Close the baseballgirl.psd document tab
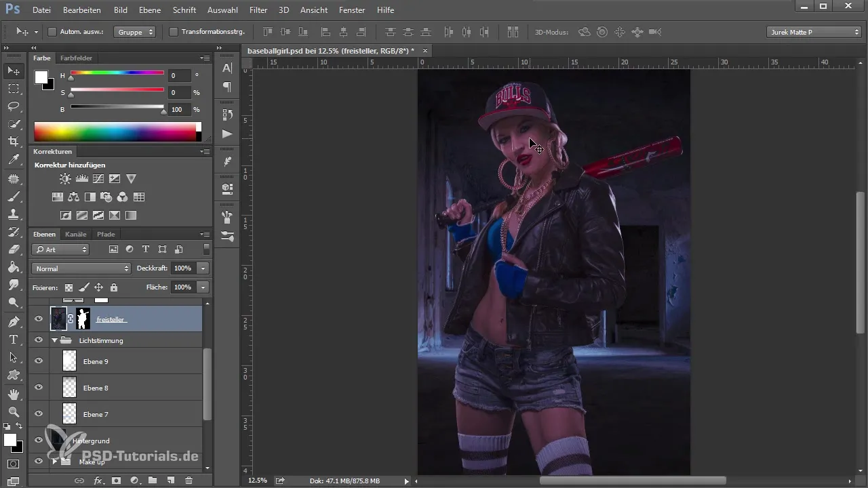 (x=425, y=51)
